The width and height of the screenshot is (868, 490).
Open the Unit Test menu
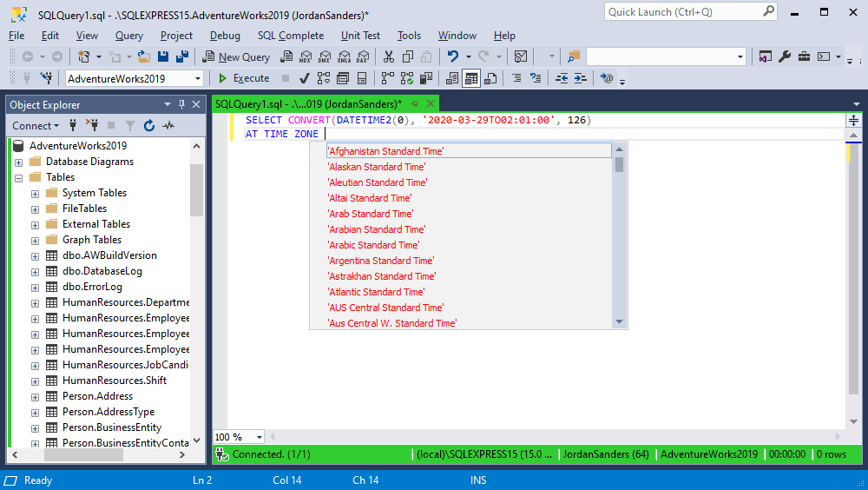point(360,36)
